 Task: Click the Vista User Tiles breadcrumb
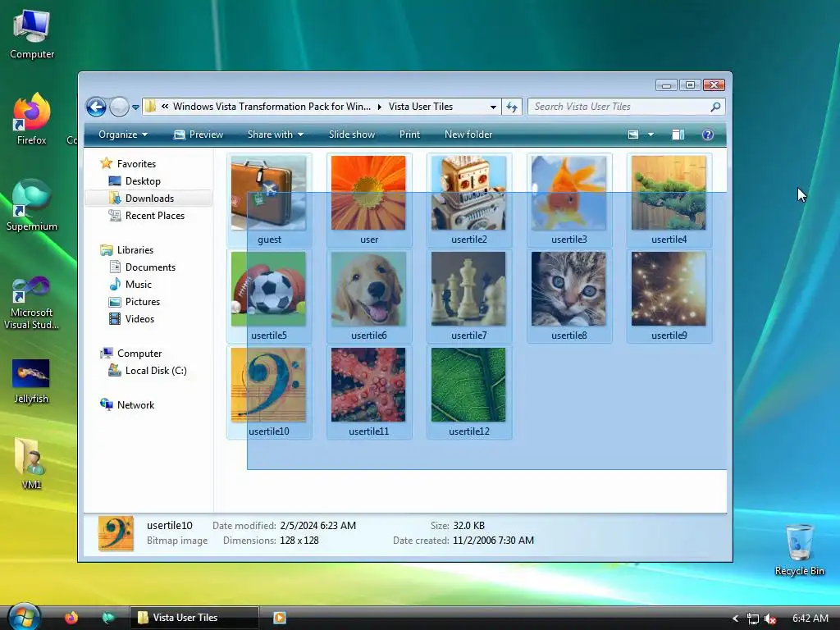(x=421, y=107)
